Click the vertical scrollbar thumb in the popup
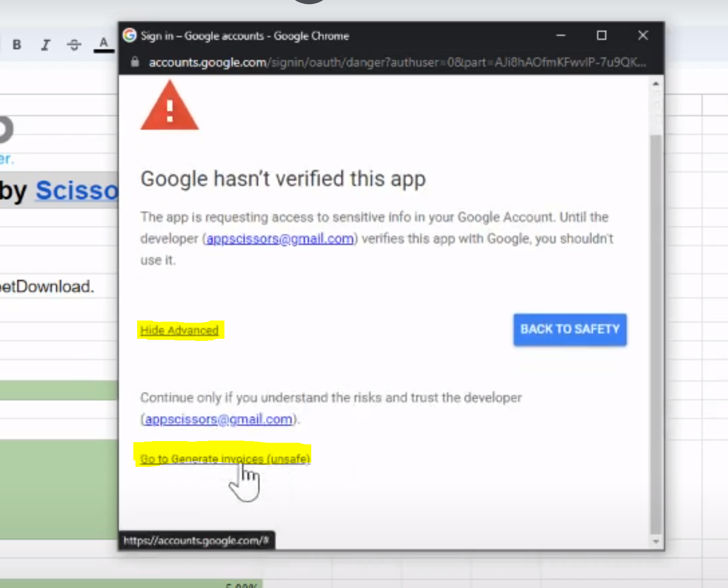 point(656,332)
